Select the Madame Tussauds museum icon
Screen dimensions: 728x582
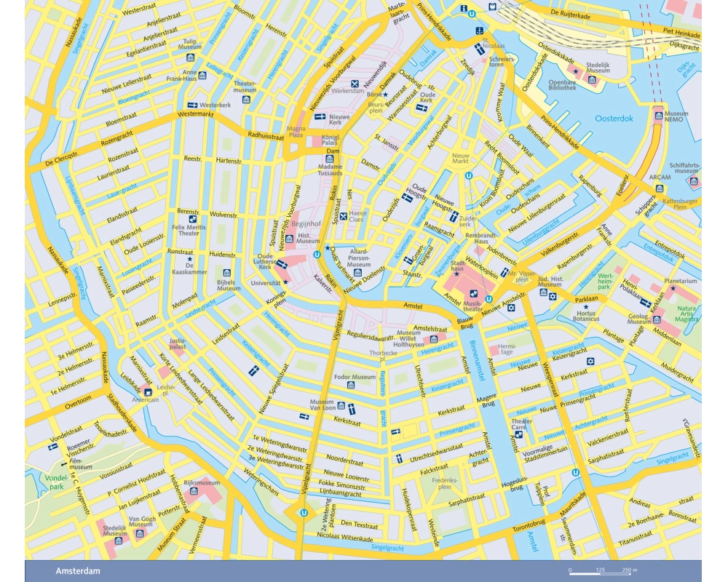[x=329, y=159]
